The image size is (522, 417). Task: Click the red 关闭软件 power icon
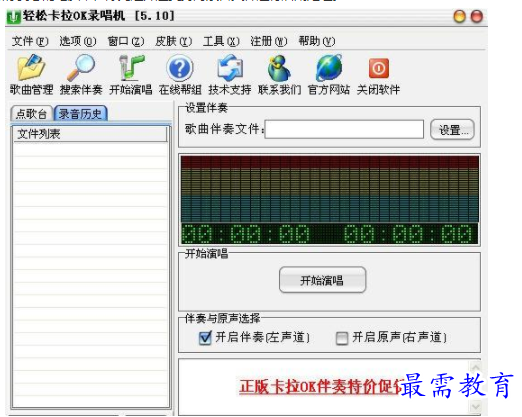[379, 68]
